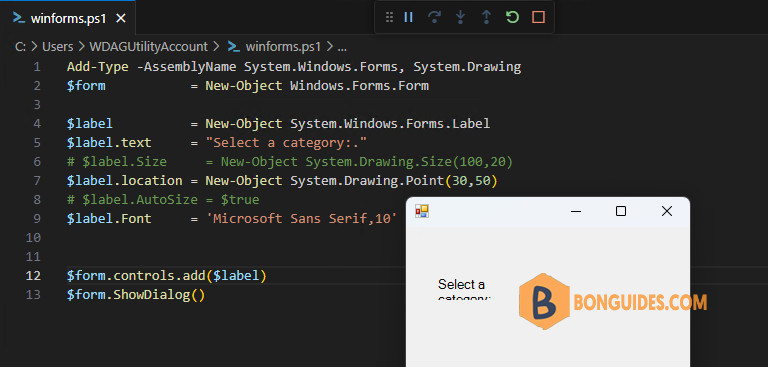768x367 pixels.
Task: Open the WDAGUtilityAccount breadcrumb segment
Action: [x=148, y=47]
